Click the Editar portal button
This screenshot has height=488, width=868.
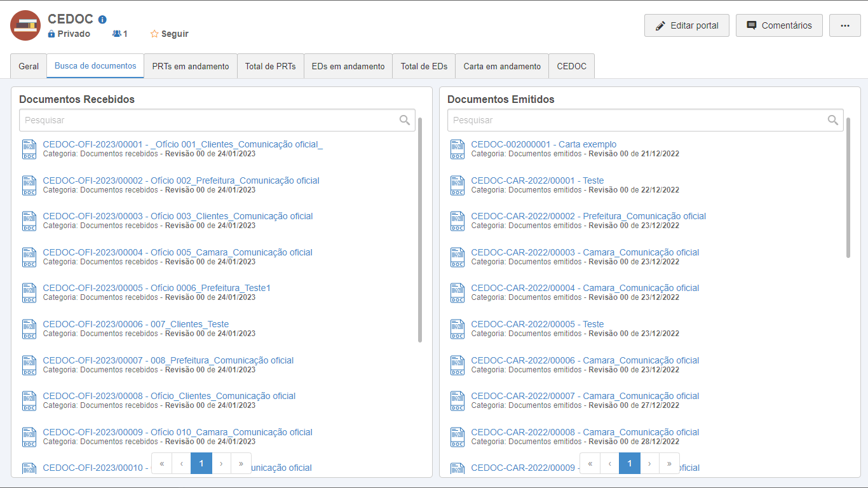(687, 25)
